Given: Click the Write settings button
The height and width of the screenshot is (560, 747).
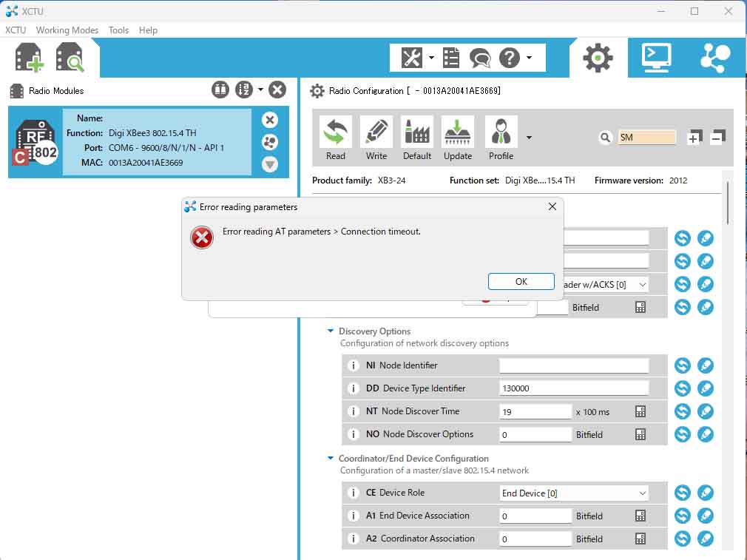Looking at the screenshot, I should (x=376, y=138).
